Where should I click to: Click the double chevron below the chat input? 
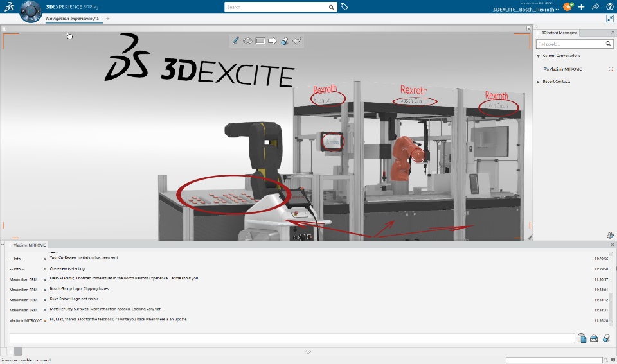click(308, 352)
